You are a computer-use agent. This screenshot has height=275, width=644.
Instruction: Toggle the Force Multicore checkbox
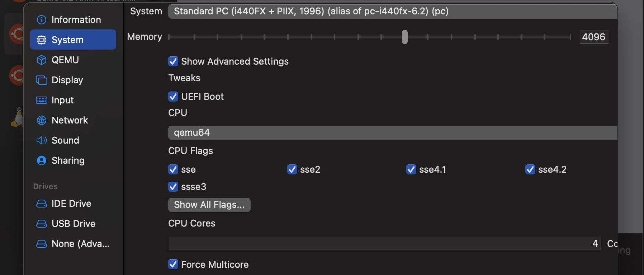click(x=173, y=265)
